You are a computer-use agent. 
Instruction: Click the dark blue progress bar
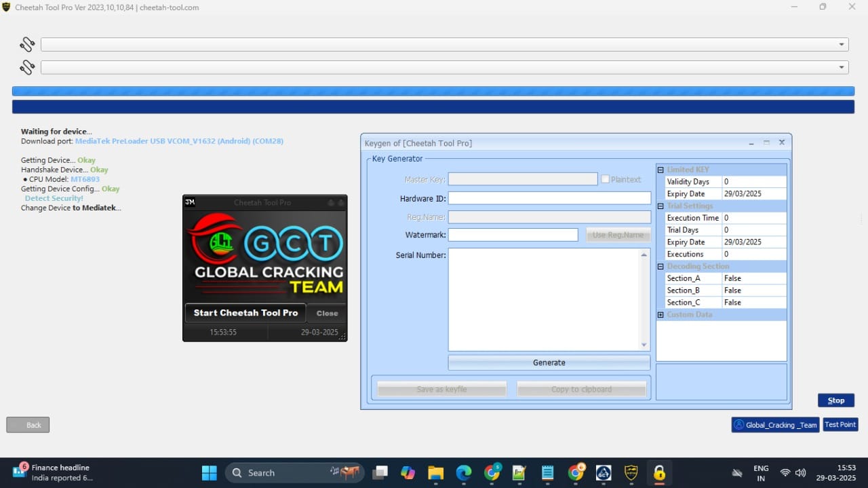click(x=433, y=107)
